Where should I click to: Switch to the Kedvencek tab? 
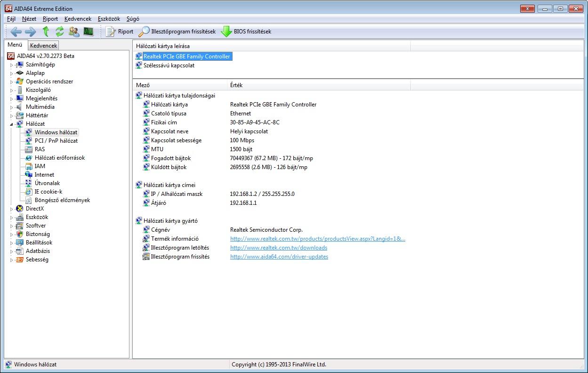tap(43, 46)
